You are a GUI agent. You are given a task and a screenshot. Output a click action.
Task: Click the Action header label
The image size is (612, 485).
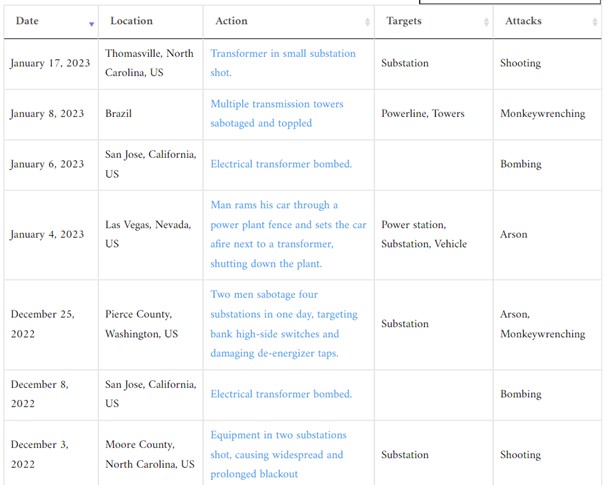[x=231, y=21]
